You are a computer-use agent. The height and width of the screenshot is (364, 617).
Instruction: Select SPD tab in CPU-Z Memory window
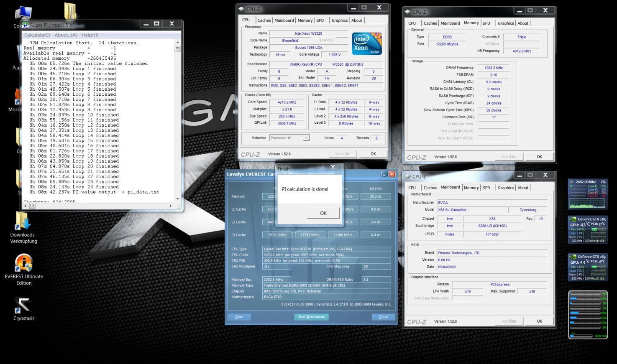[486, 23]
